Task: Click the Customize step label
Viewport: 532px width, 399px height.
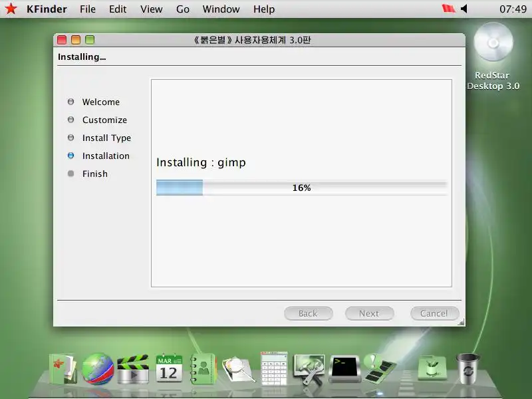Action: coord(104,120)
